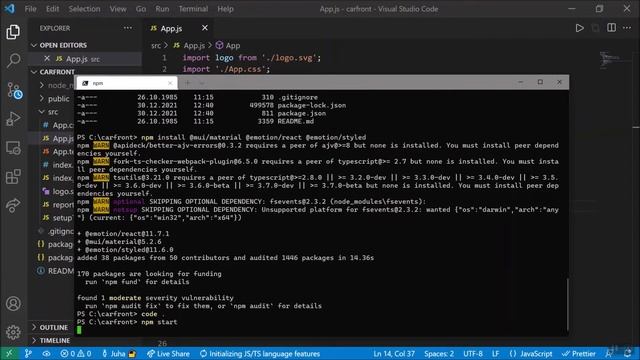Open the Selection menu

click(84, 9)
